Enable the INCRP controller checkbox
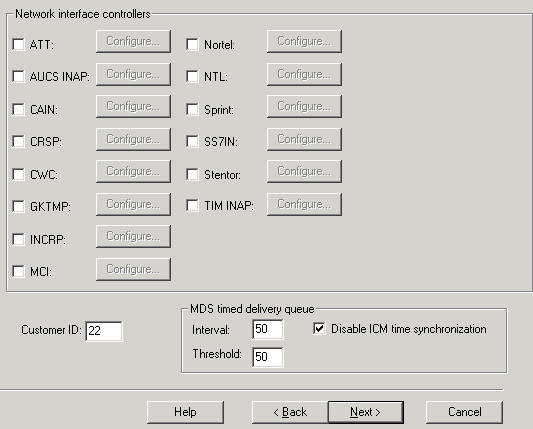 pyautogui.click(x=18, y=239)
